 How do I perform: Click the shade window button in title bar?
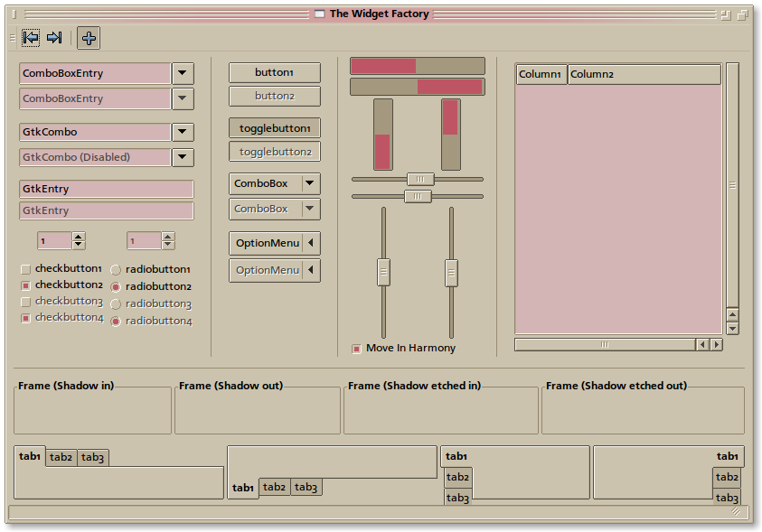pos(726,15)
